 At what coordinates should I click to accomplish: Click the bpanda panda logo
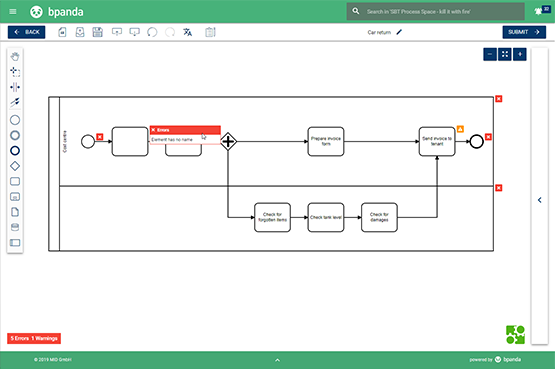(36, 12)
